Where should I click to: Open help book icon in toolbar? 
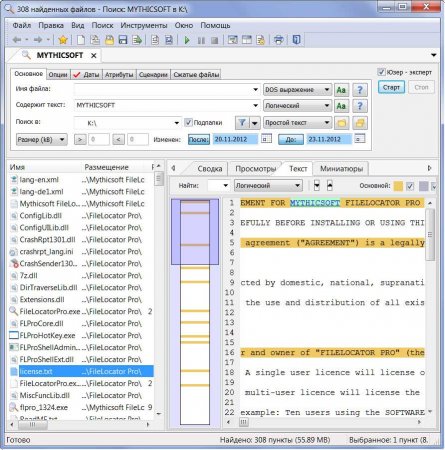[x=296, y=40]
